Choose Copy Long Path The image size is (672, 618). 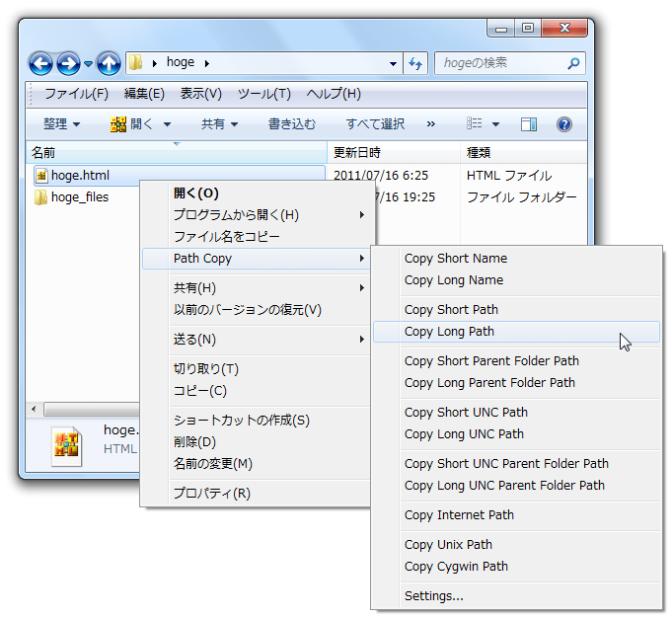(x=516, y=332)
